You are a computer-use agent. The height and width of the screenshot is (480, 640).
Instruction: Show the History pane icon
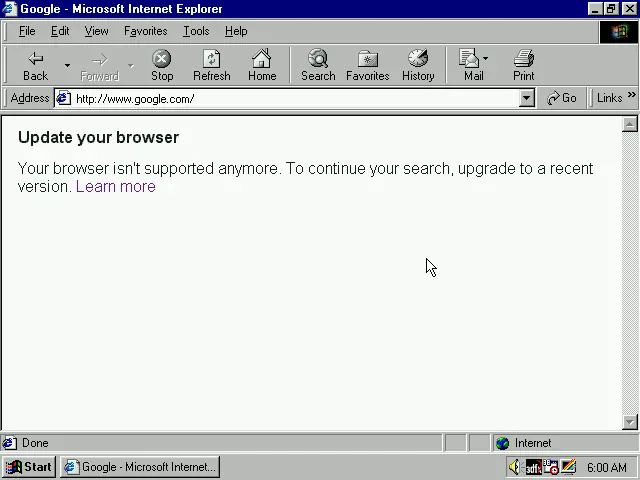coord(418,65)
